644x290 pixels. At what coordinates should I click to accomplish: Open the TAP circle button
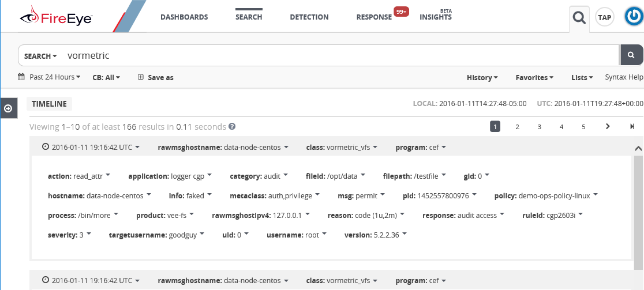pos(605,18)
